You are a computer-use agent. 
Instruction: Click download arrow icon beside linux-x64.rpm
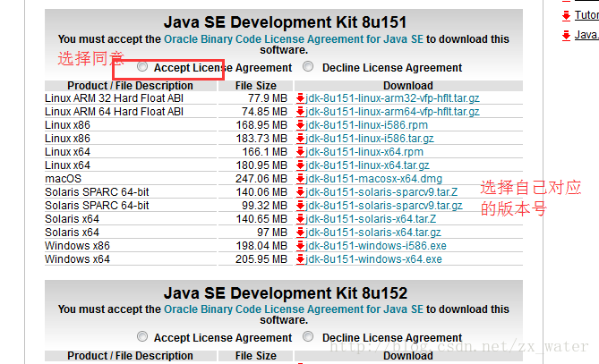point(300,152)
